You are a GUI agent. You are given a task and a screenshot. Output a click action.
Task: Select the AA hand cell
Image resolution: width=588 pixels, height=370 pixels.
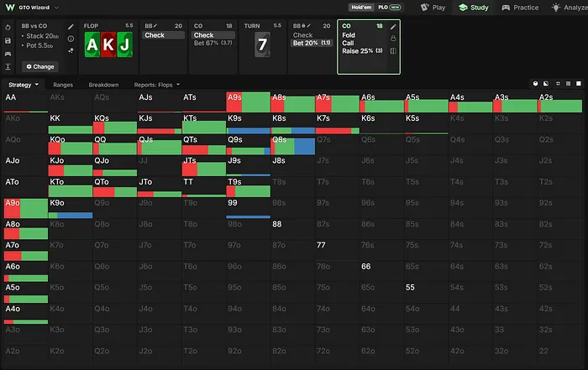pos(26,102)
